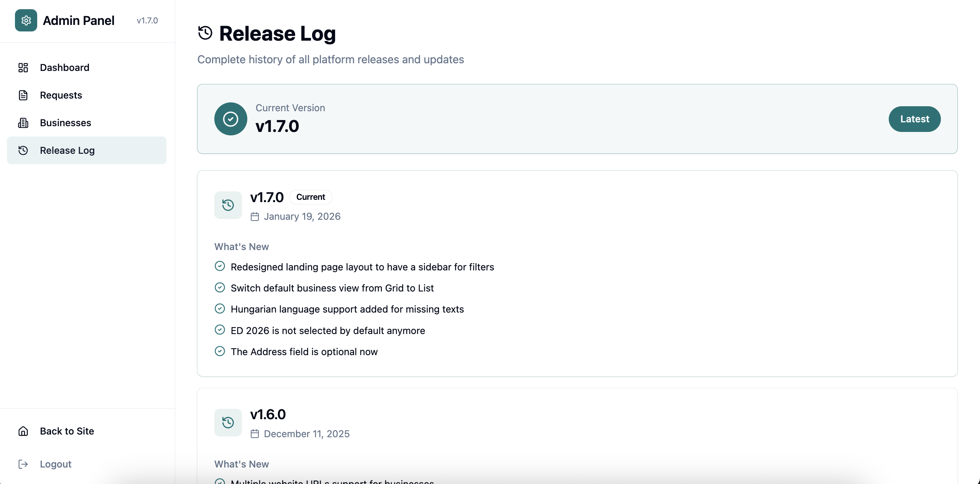Screen dimensions: 980x484
Task: Click the history icon on the v1.6.0 release card
Action: [x=228, y=422]
